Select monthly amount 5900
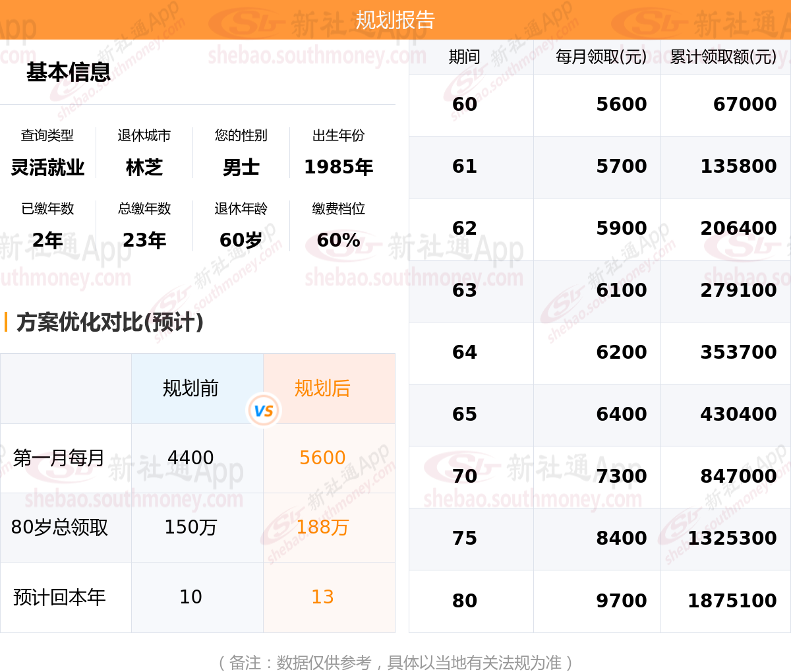 pyautogui.click(x=622, y=228)
